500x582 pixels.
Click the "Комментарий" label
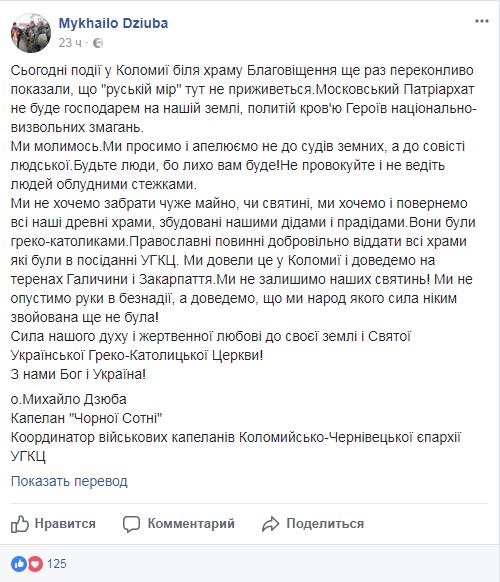191,523
